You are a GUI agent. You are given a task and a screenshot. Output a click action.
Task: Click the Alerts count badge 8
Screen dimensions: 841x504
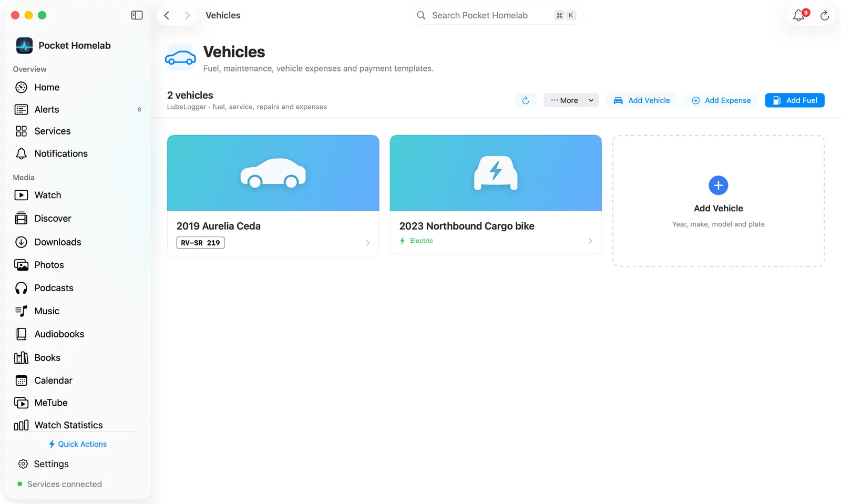[139, 110]
